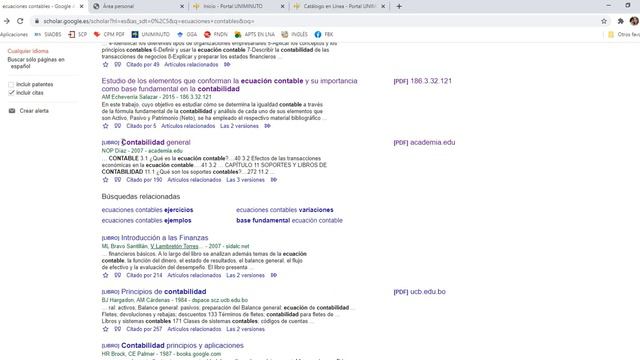The width and height of the screenshot is (640, 360).
Task: Open the INGLES bookmark
Action: (x=294, y=35)
